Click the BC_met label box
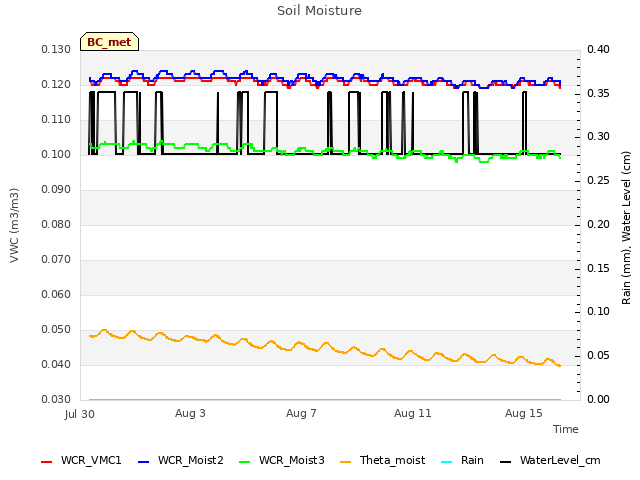Viewport: 640px width, 480px height. 109,42
